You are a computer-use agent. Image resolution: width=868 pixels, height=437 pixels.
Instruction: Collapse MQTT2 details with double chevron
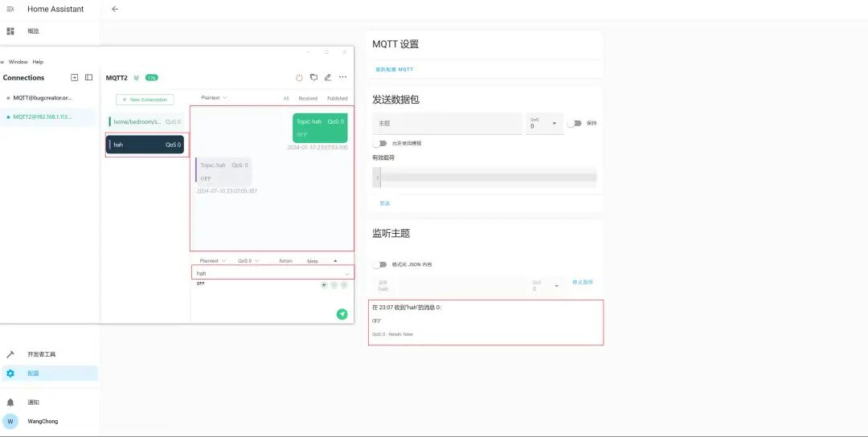pos(136,77)
